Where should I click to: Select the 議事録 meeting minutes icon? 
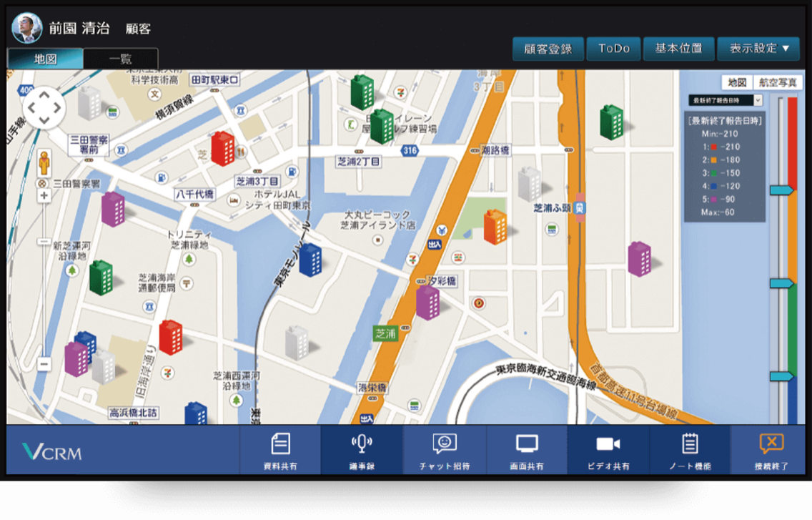pos(360,450)
